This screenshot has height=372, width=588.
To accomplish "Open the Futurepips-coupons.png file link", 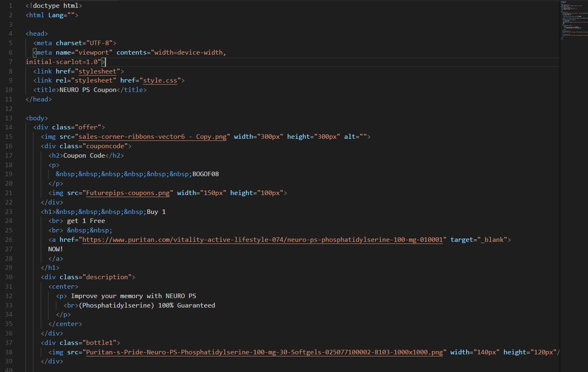I will 128,193.
